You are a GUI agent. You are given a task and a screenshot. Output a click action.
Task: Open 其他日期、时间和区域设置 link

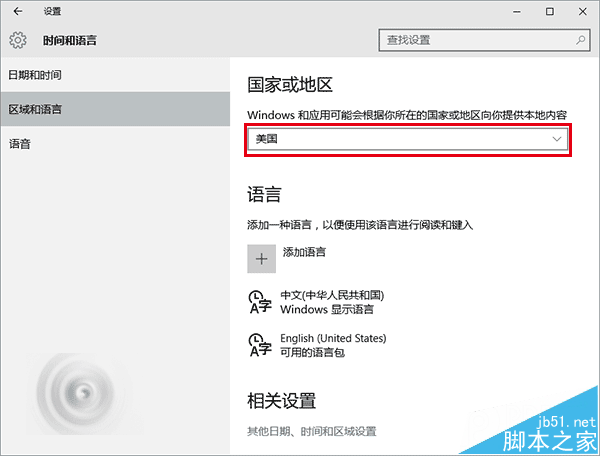(311, 431)
